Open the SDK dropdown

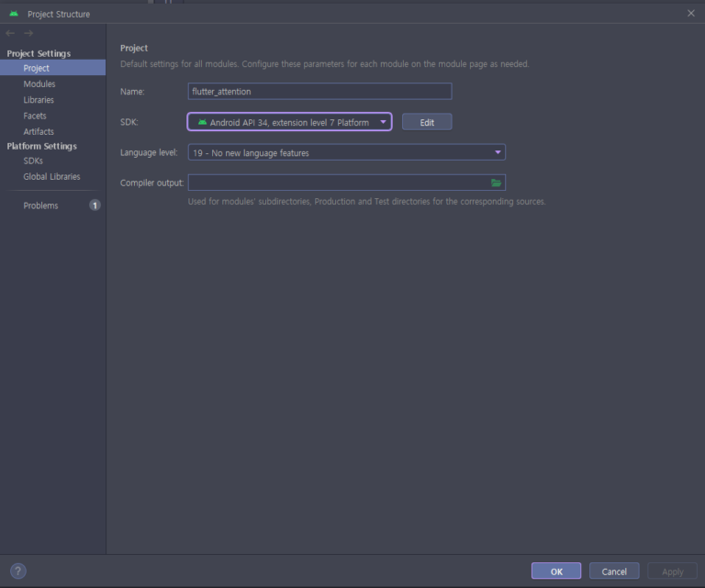[x=290, y=122]
